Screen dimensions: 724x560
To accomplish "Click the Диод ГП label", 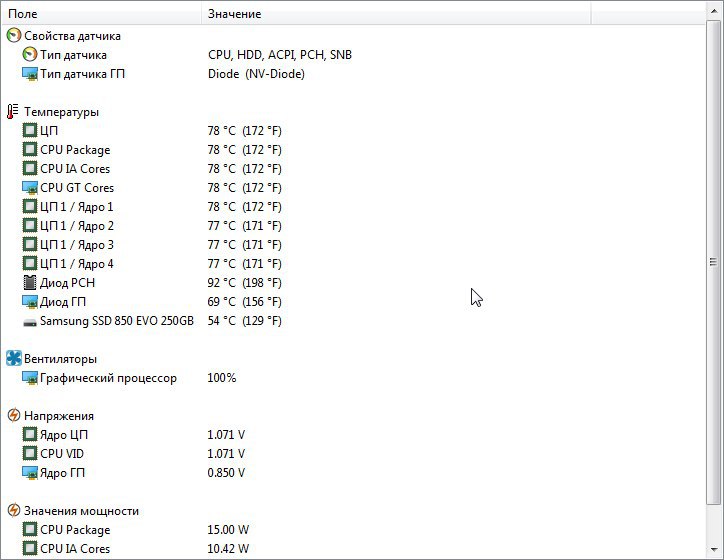I will tap(63, 302).
